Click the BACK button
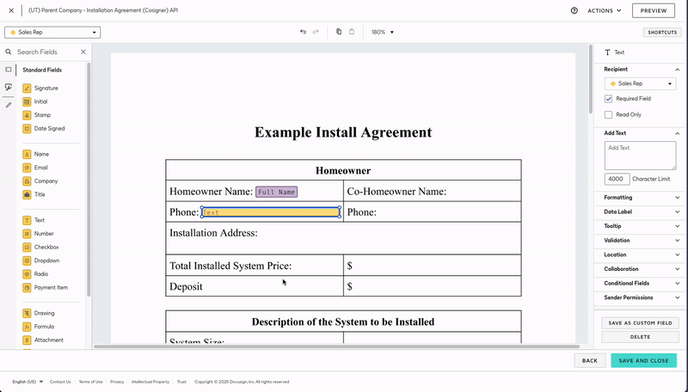688x392 pixels. (x=590, y=360)
